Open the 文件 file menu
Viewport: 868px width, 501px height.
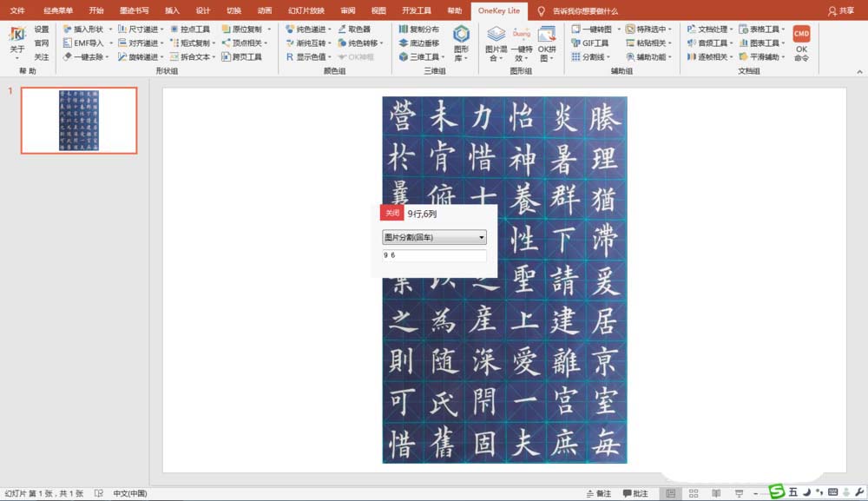click(17, 10)
